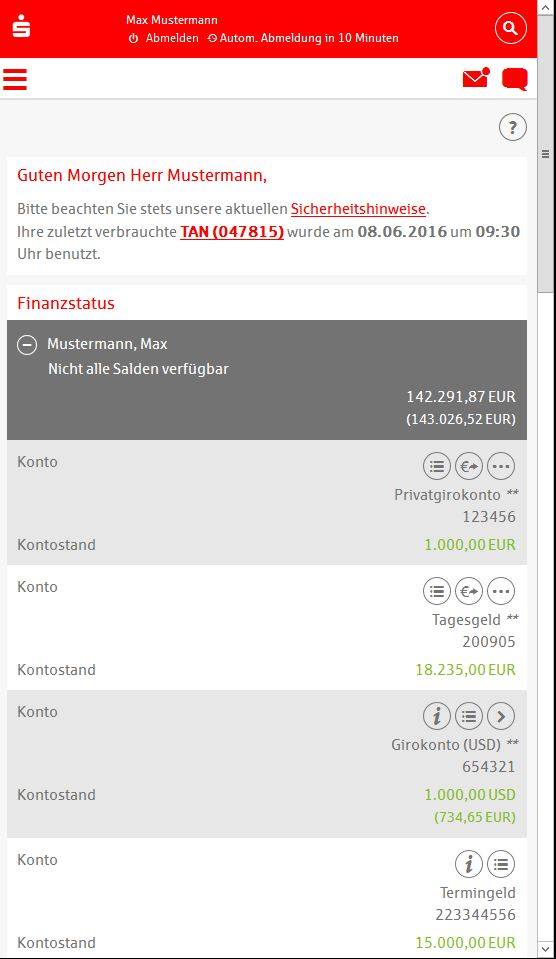Click Abmelden to log out

pos(164,38)
